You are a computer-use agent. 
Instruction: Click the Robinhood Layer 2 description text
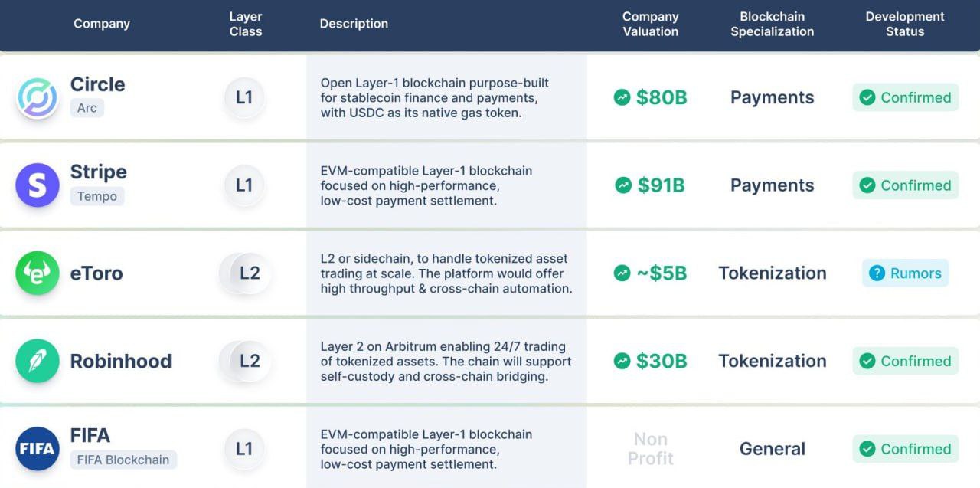(446, 362)
